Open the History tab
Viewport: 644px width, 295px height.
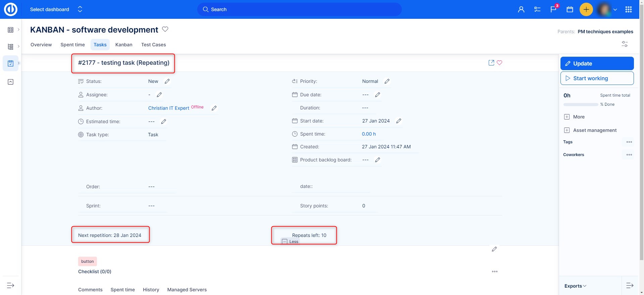click(x=151, y=290)
